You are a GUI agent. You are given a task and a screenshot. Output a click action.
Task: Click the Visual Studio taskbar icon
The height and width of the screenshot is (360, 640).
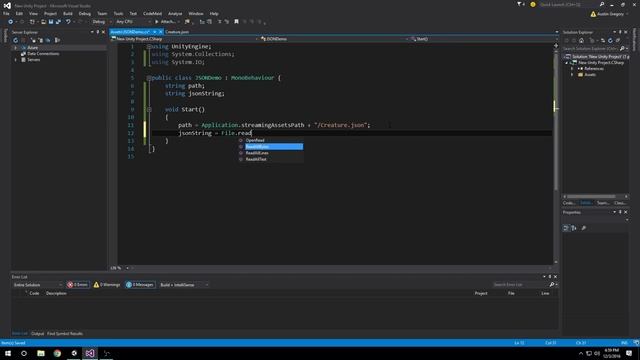(x=90, y=353)
